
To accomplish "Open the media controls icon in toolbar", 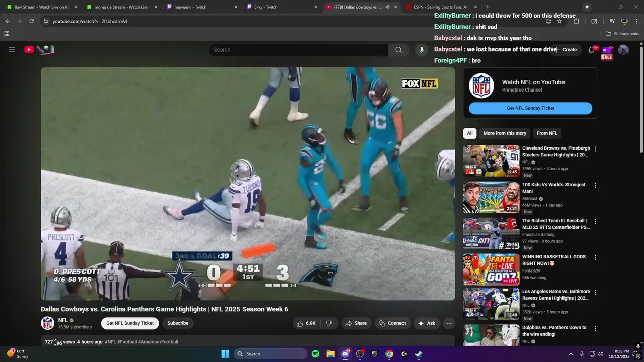I will [x=612, y=21].
